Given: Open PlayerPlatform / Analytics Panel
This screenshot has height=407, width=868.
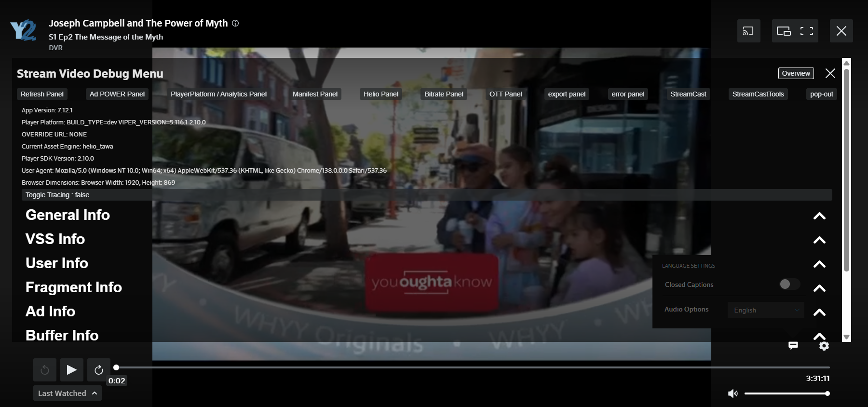Looking at the screenshot, I should pos(218,94).
